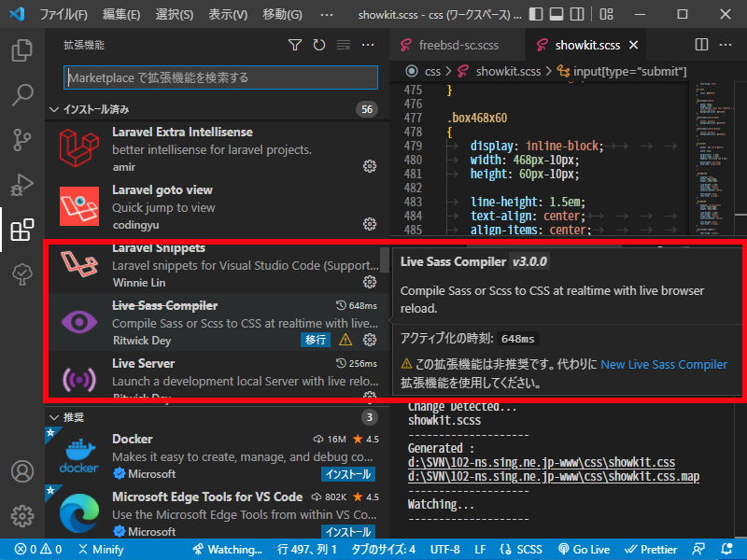747x560 pixels.
Task: Toggle the bottom panel visibility
Action: [557, 14]
